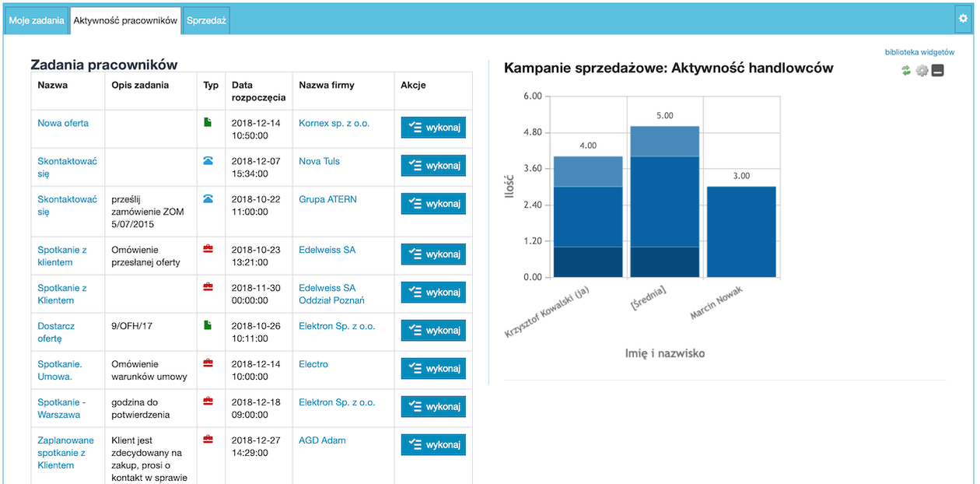This screenshot has width=980, height=484.
Task: Click Marcin Nowak bar in chart
Action: pos(741,232)
